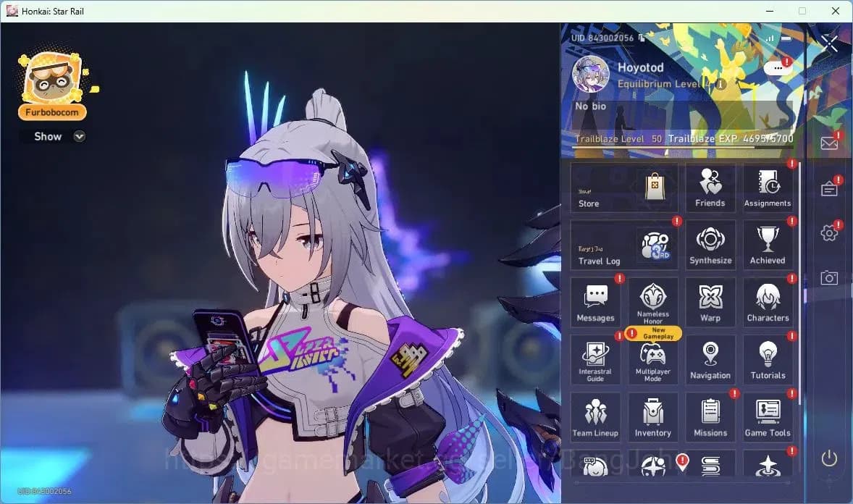Expand the Show dropdown arrow

pyautogui.click(x=80, y=137)
